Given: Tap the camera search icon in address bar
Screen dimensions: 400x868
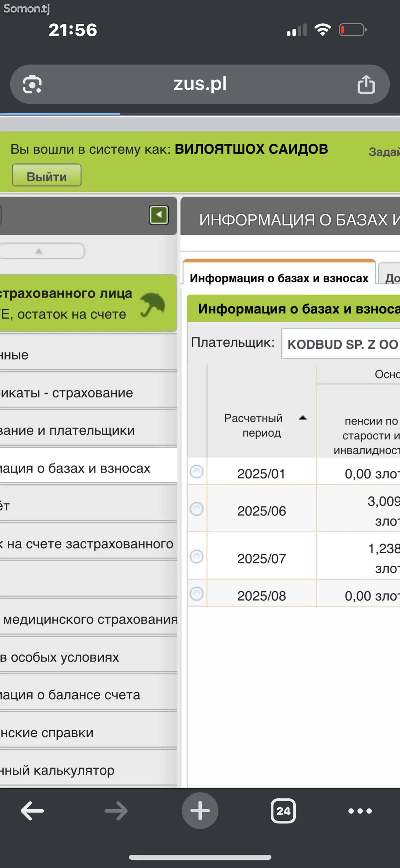Looking at the screenshot, I should [x=32, y=84].
